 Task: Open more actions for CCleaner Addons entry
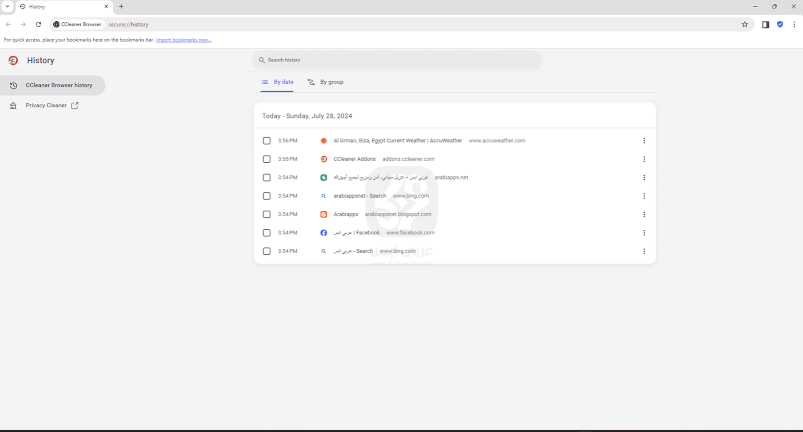point(644,159)
